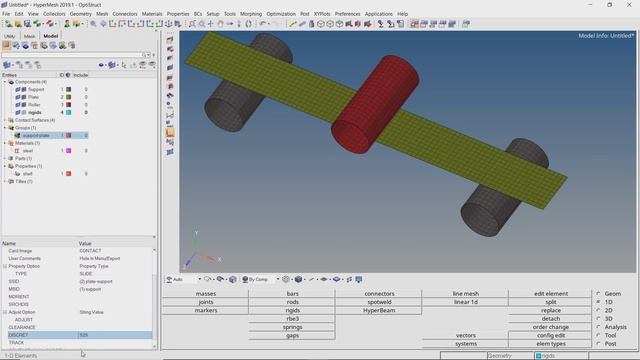Select the 3D page radio button
640x360 pixels.
click(x=598, y=318)
